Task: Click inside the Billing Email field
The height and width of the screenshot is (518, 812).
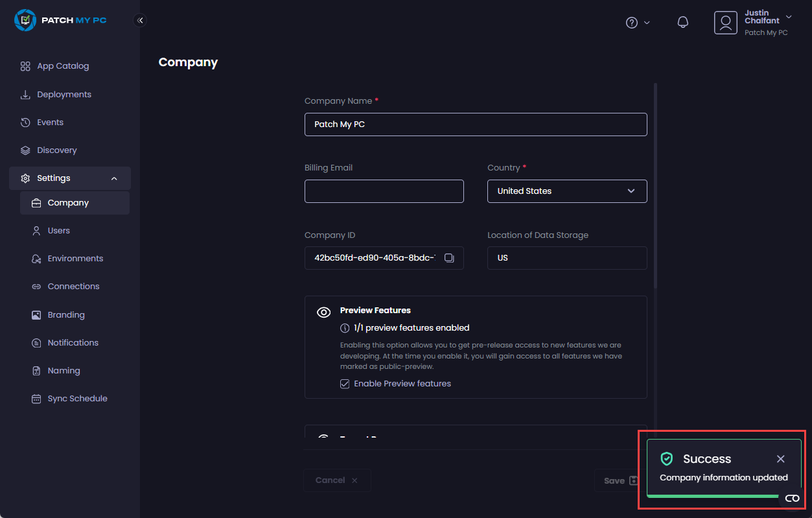Action: tap(384, 191)
